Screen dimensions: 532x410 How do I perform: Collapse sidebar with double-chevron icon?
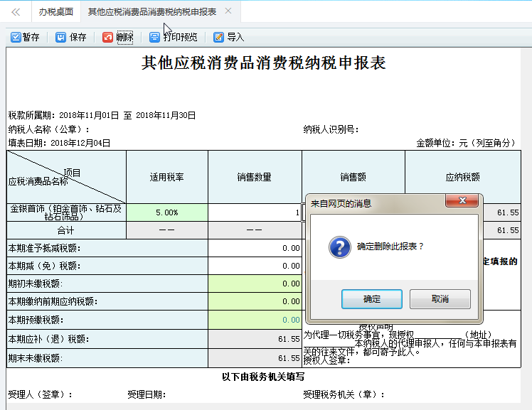pyautogui.click(x=16, y=12)
